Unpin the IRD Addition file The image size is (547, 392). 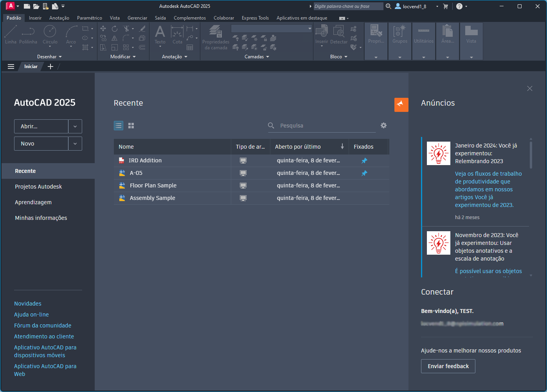[x=364, y=161]
